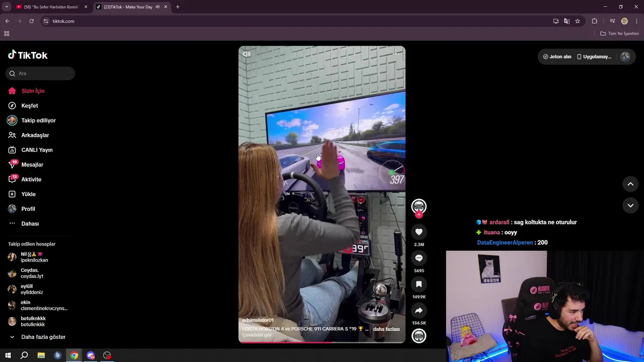Switch to the YouTube browser tab
The height and width of the screenshot is (362, 644).
(x=50, y=7)
